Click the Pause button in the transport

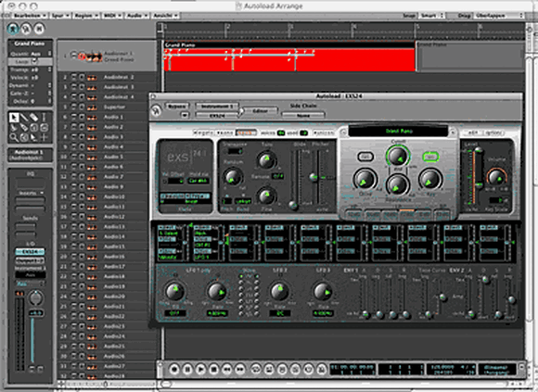pyautogui.click(x=187, y=370)
